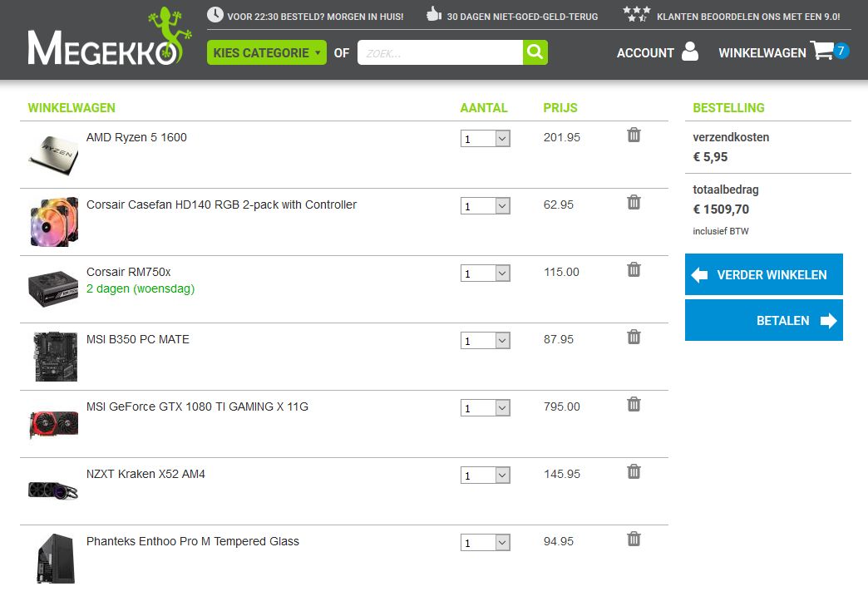Open NZXT Kraken X52 AM4 product link
The width and height of the screenshot is (868, 606).
pos(145,474)
